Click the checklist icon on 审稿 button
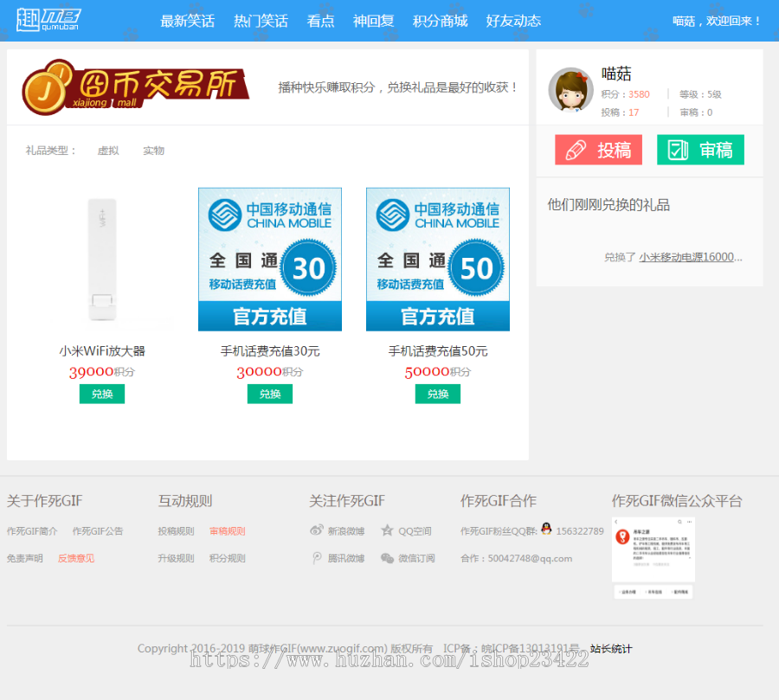Viewport: 779px width, 700px height. [x=678, y=150]
